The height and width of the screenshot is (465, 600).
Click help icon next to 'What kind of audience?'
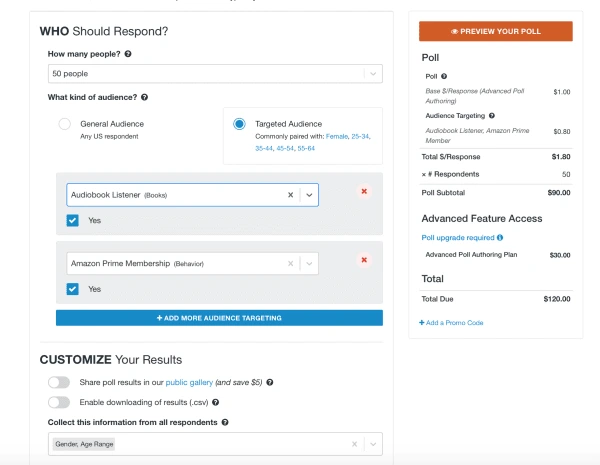click(145, 97)
